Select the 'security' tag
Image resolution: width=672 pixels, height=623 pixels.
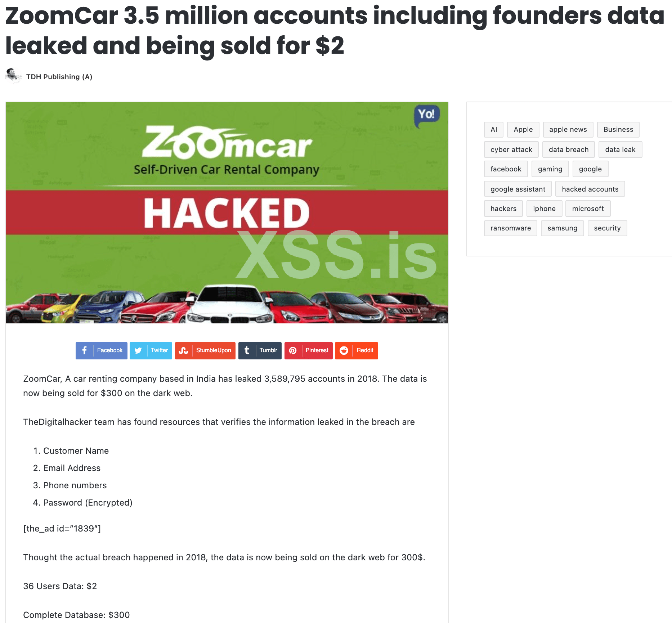pyautogui.click(x=607, y=228)
